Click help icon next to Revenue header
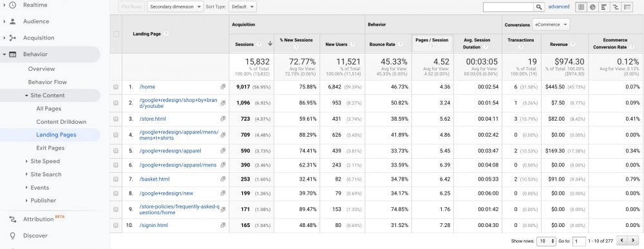 pos(573,45)
